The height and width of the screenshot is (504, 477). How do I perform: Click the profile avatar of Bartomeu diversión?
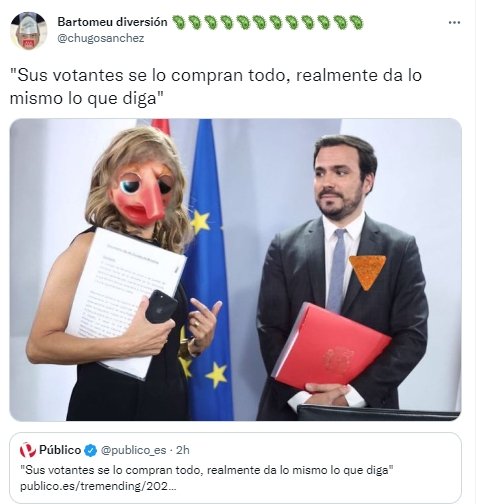[x=28, y=31]
